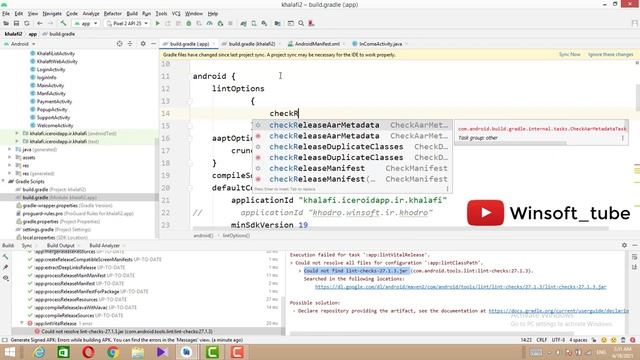Image resolution: width=640 pixels, height=360 pixels.
Task: Expand the khalafi (androidTest) package node
Action: point(17,133)
